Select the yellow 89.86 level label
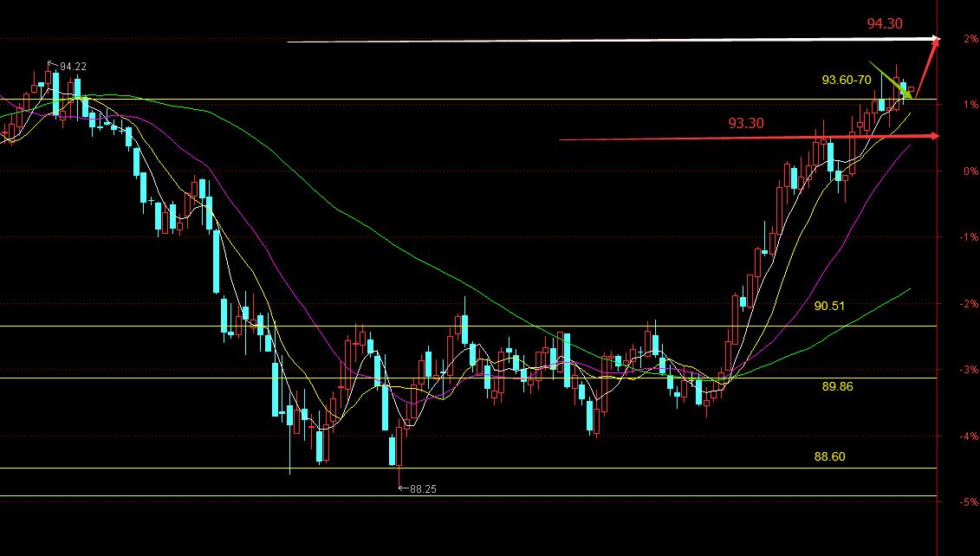 click(x=838, y=387)
